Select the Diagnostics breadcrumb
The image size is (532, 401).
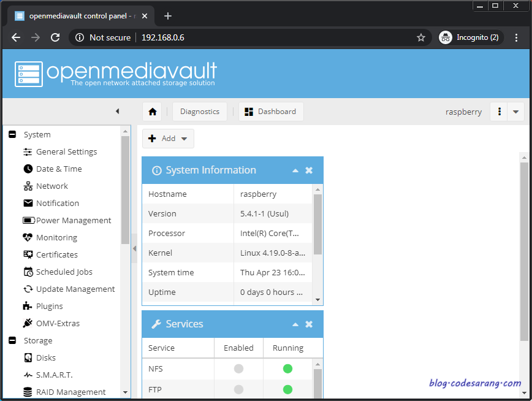coord(200,112)
